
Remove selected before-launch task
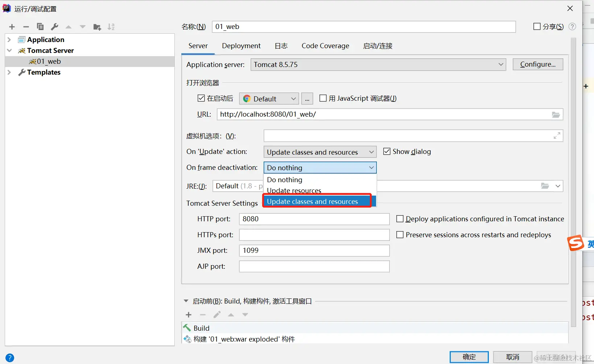[203, 315]
